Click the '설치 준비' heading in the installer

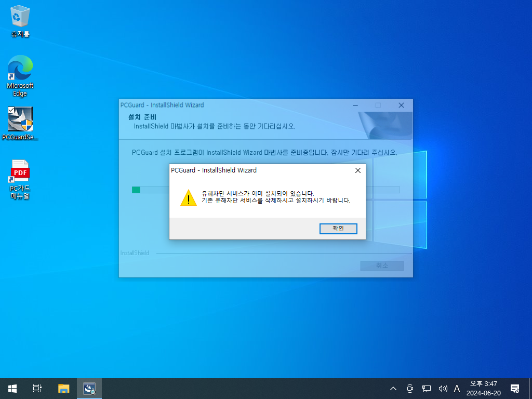pyautogui.click(x=142, y=117)
